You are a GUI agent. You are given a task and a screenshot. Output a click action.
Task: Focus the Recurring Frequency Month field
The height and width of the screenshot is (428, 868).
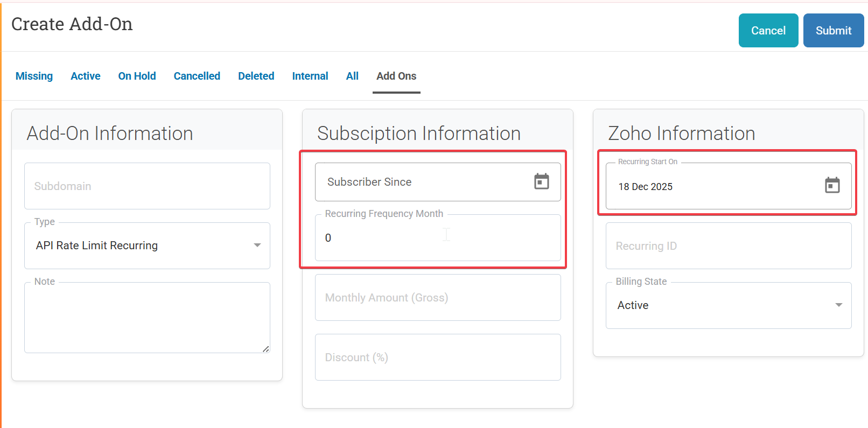437,238
